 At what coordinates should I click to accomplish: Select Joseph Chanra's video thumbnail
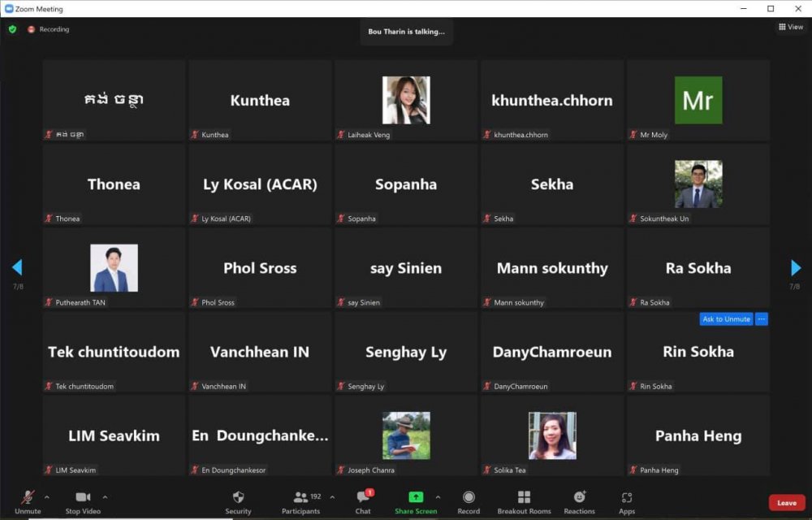[x=406, y=435]
